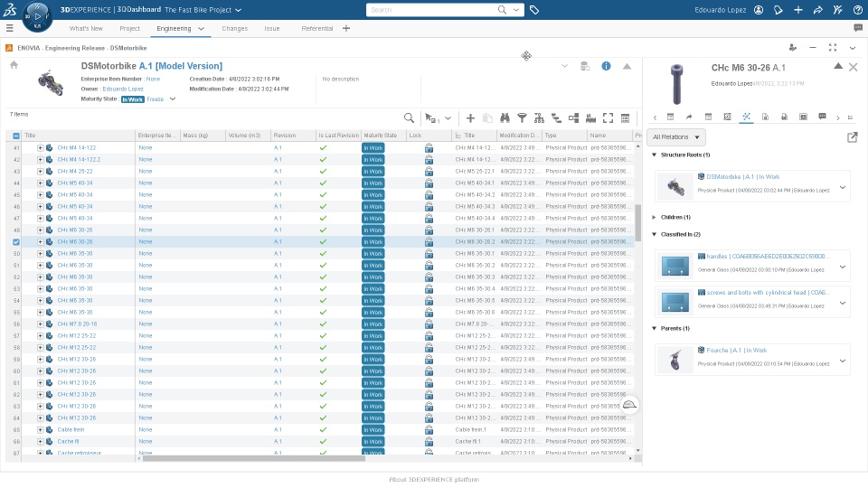Click the DSMotorbike motorcycle thumbnail
The height and width of the screenshot is (488, 868).
pyautogui.click(x=51, y=82)
